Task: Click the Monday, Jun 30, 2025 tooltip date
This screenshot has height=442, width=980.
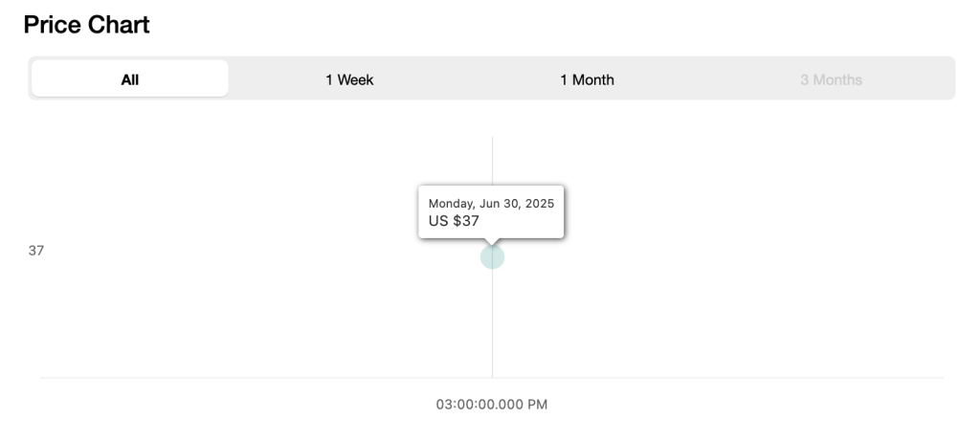Action: pyautogui.click(x=491, y=203)
